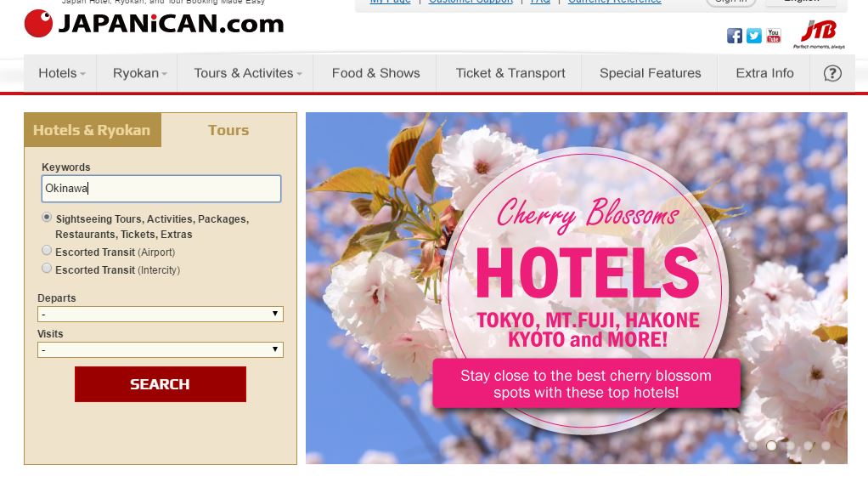Select the second carousel dot indicator
The image size is (868, 482).
pos(771,445)
